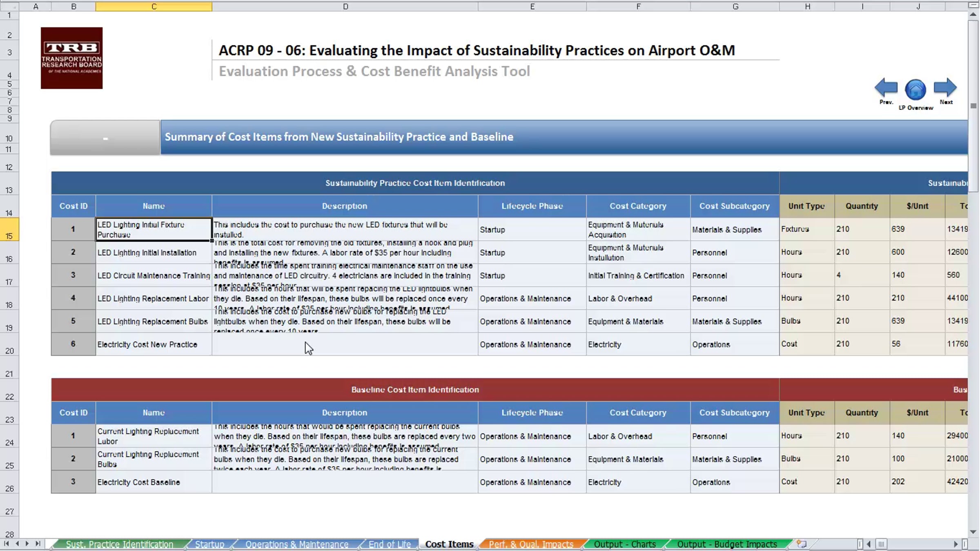Select cell 'LED Lighting Replacement Bulbs'

click(x=154, y=321)
